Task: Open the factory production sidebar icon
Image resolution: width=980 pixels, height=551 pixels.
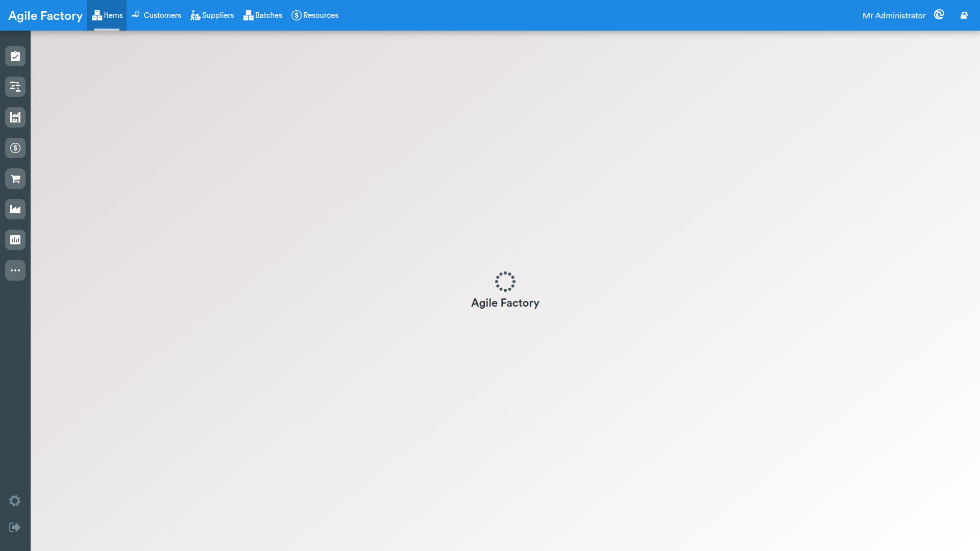Action: click(x=15, y=209)
